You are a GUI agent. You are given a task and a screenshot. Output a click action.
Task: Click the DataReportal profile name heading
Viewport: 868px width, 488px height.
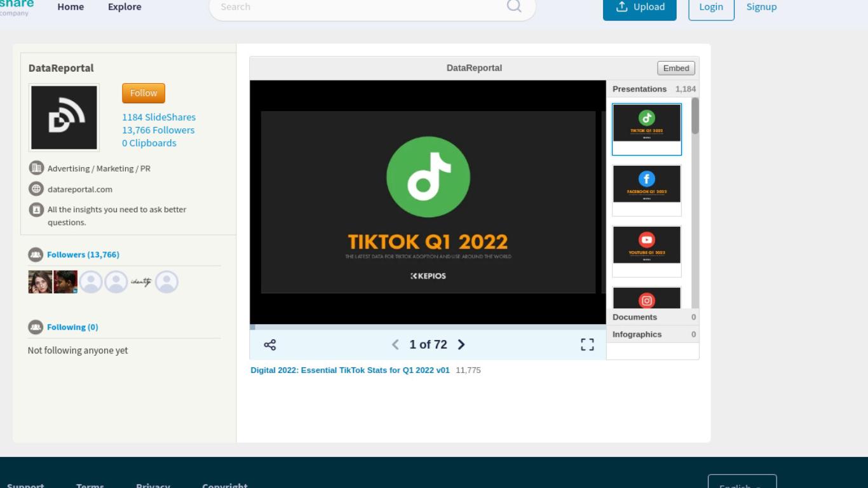point(61,68)
